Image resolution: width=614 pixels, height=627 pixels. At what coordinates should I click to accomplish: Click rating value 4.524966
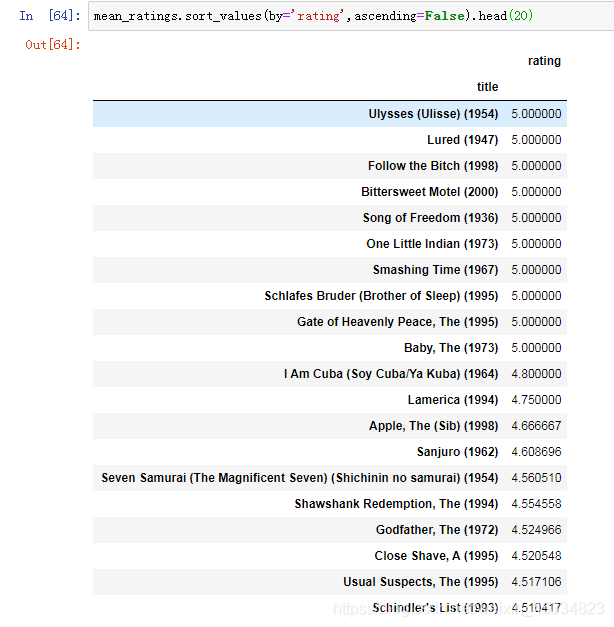(536, 530)
